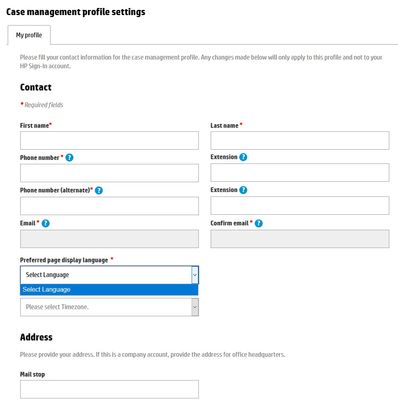
Task: Expand Preferred page display language dropdown arrow
Action: 195,275
